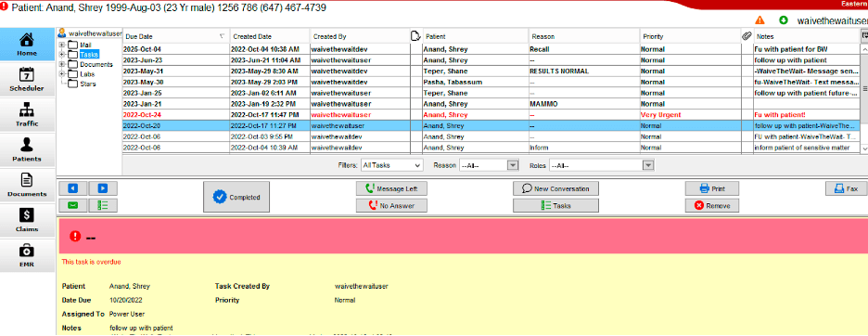The height and width of the screenshot is (336, 868).
Task: Select the Tasks folder in tree
Action: [x=89, y=55]
